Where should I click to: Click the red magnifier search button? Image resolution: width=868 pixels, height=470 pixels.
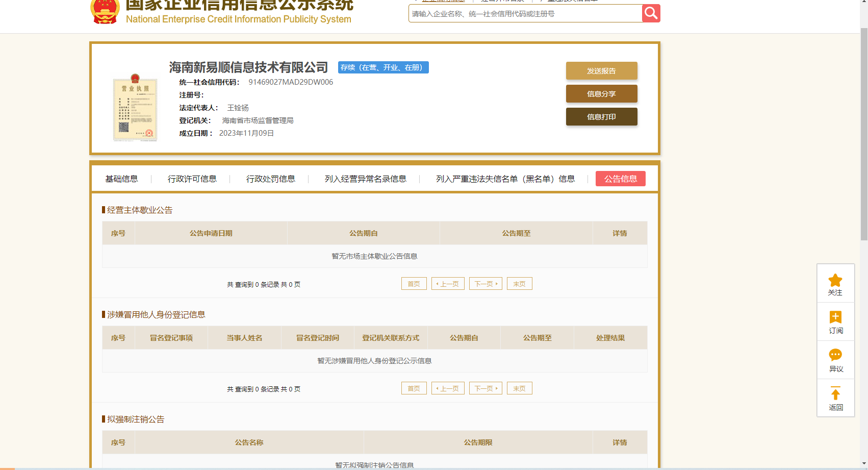(651, 13)
